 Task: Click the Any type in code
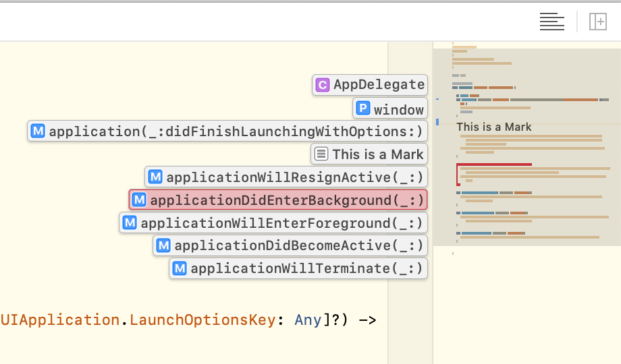point(308,320)
